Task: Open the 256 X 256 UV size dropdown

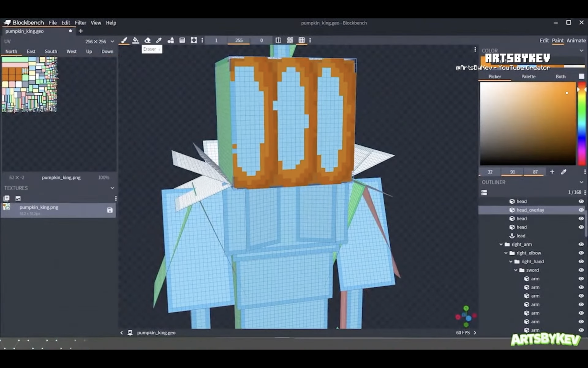Action: [x=112, y=41]
